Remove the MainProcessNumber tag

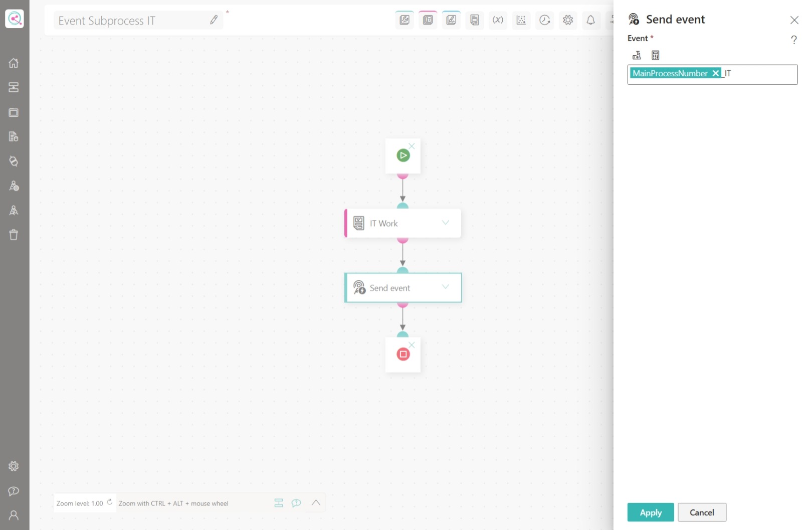pos(716,73)
